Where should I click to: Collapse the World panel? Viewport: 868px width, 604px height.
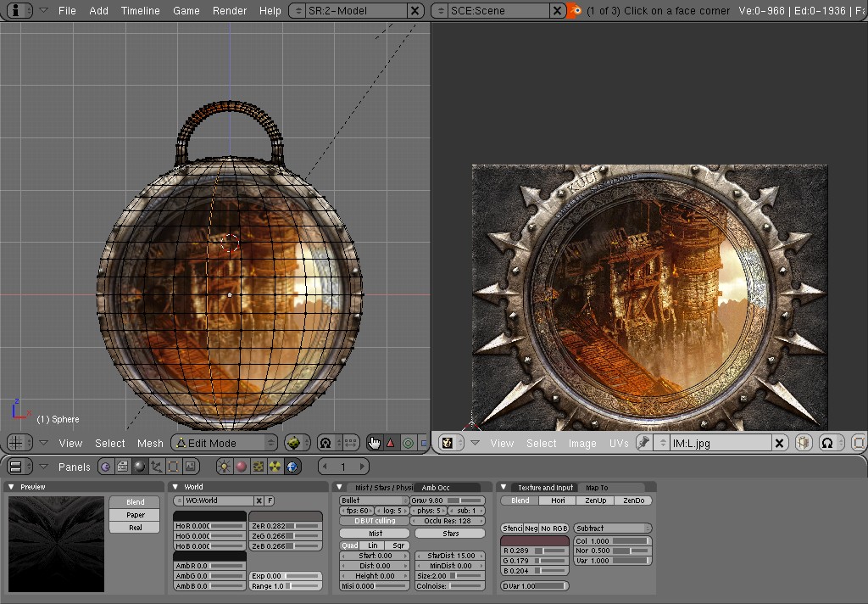click(x=175, y=487)
